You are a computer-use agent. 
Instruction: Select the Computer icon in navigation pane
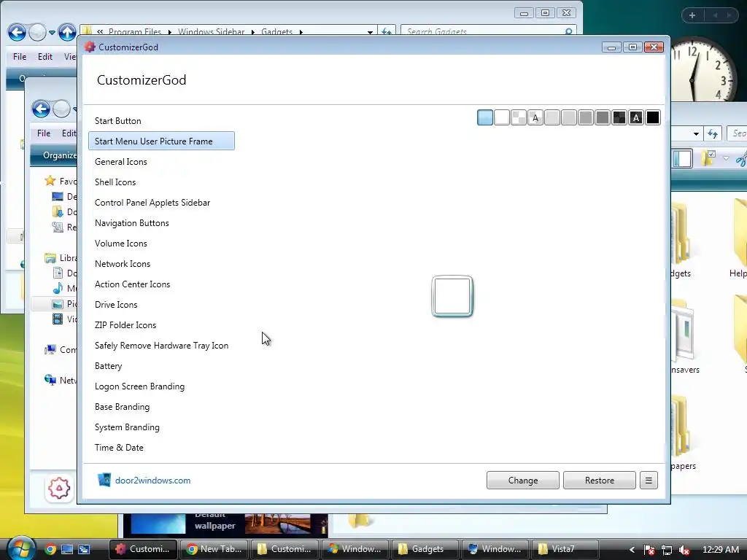(x=50, y=349)
